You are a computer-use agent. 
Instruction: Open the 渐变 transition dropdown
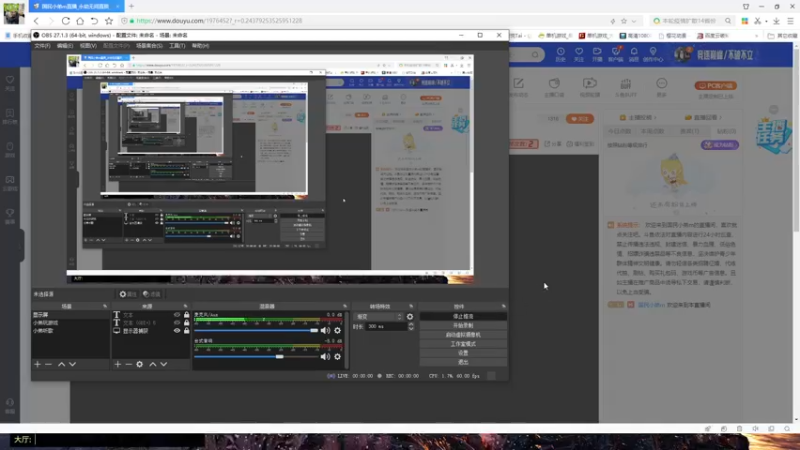point(379,317)
